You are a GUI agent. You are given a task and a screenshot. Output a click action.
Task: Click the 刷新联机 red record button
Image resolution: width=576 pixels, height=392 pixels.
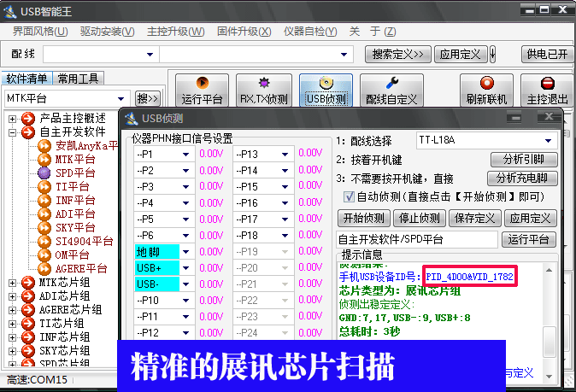pos(486,91)
